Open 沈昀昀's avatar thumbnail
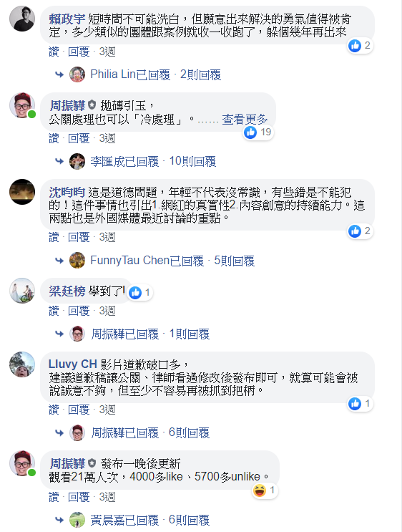The image size is (402, 532). click(x=22, y=192)
